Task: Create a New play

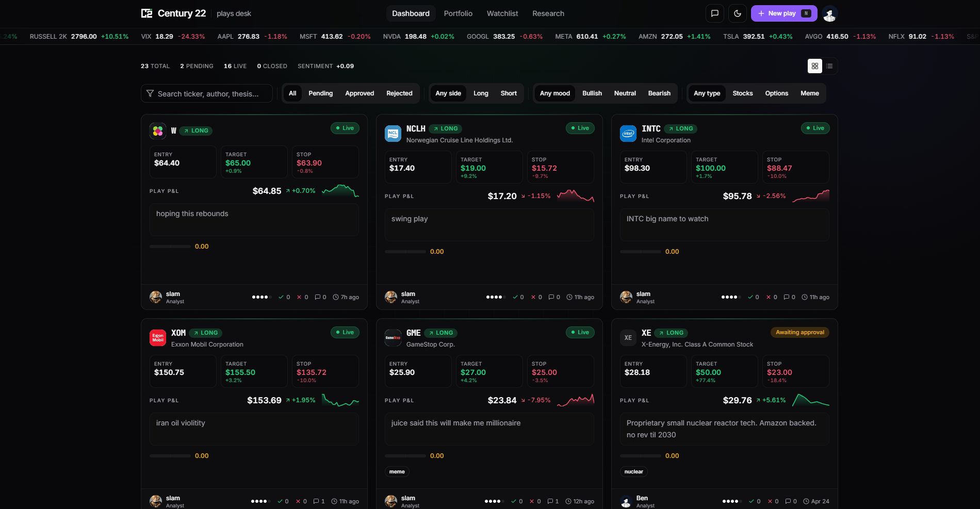Action: point(784,13)
